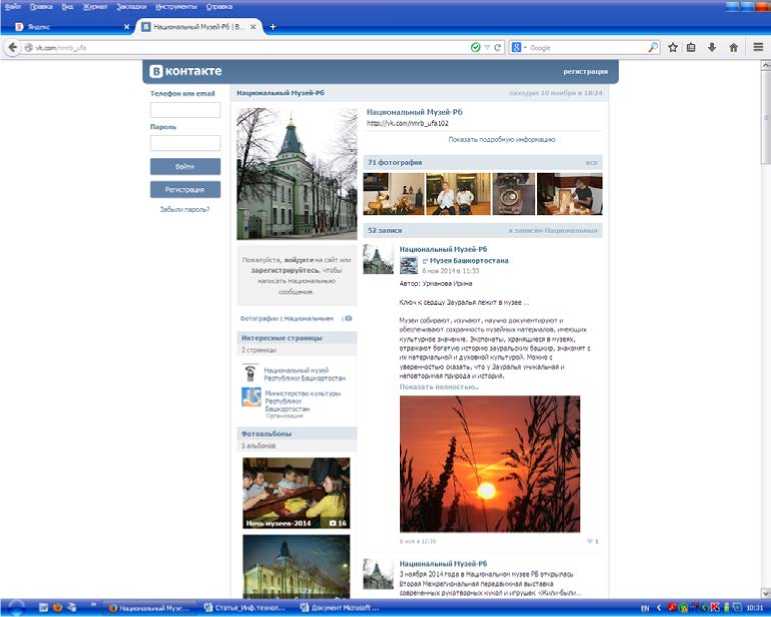Image resolution: width=771 pixels, height=617 pixels.
Task: Open a new tab with plus button
Action: (x=273, y=27)
